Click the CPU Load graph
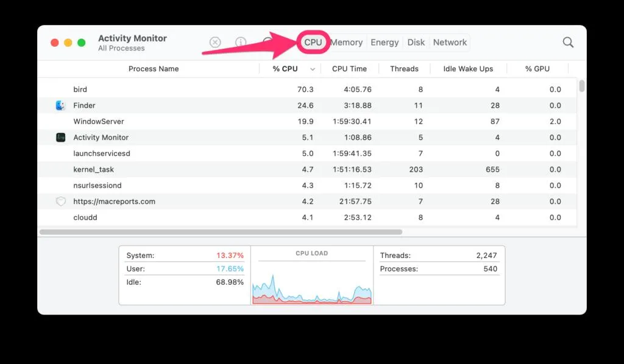 click(x=312, y=289)
